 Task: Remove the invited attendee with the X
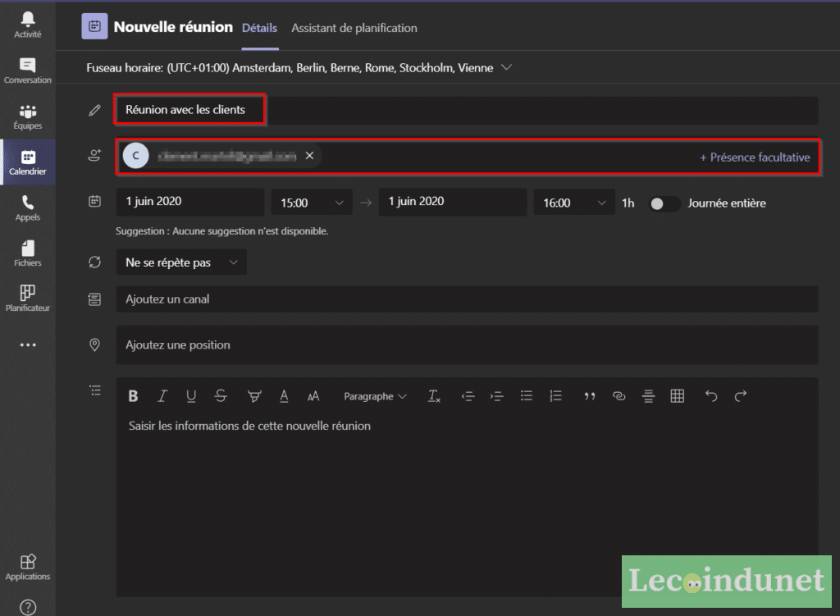(x=309, y=155)
